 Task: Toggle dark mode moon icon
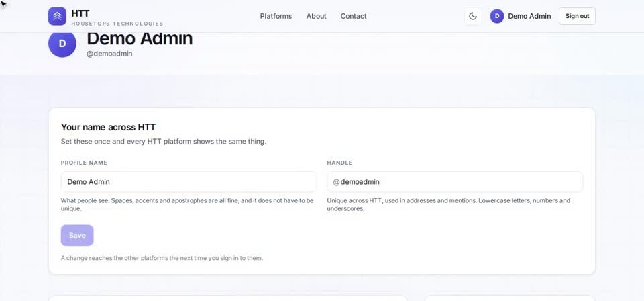coord(473,16)
